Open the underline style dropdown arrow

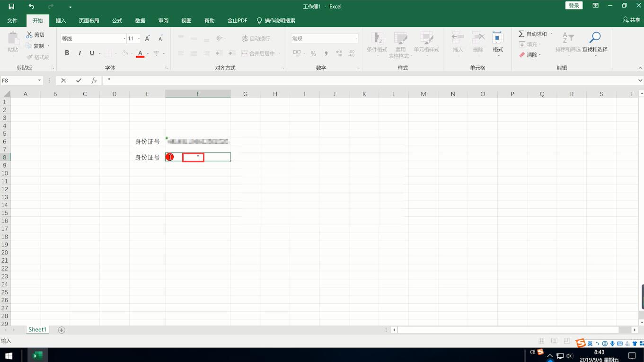click(x=99, y=53)
